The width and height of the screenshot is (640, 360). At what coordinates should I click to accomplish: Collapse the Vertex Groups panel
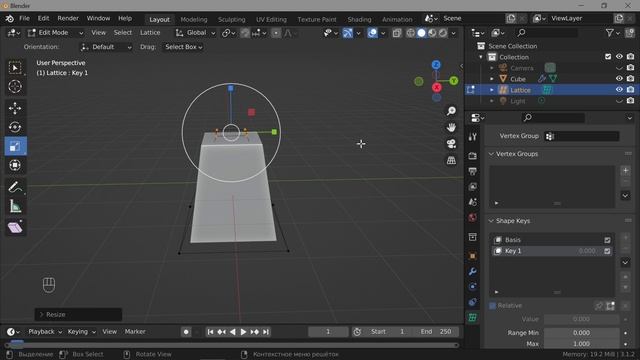click(x=491, y=154)
